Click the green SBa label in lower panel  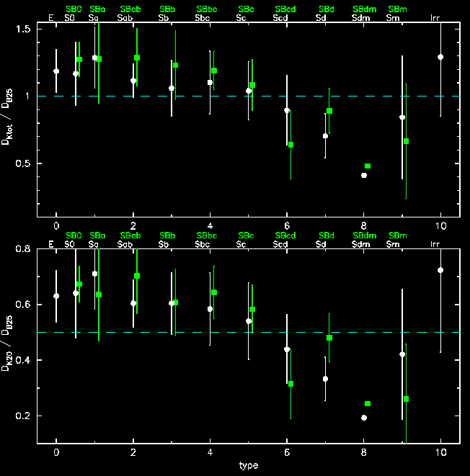click(97, 235)
